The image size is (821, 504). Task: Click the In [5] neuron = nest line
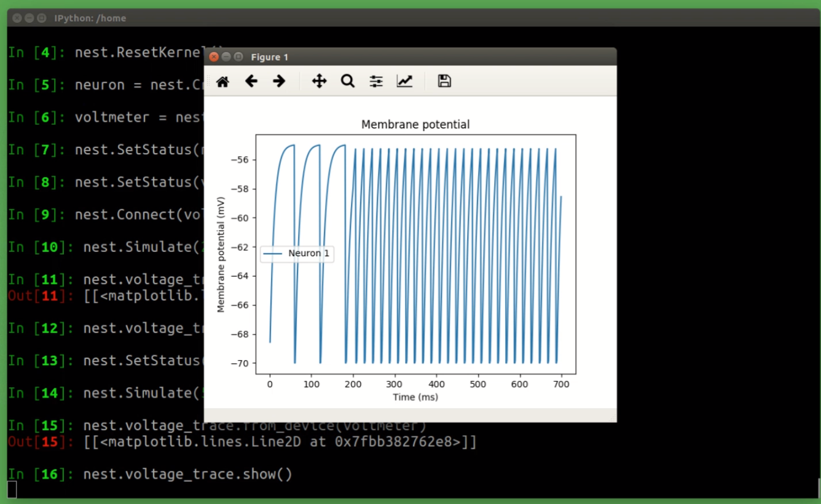click(106, 85)
